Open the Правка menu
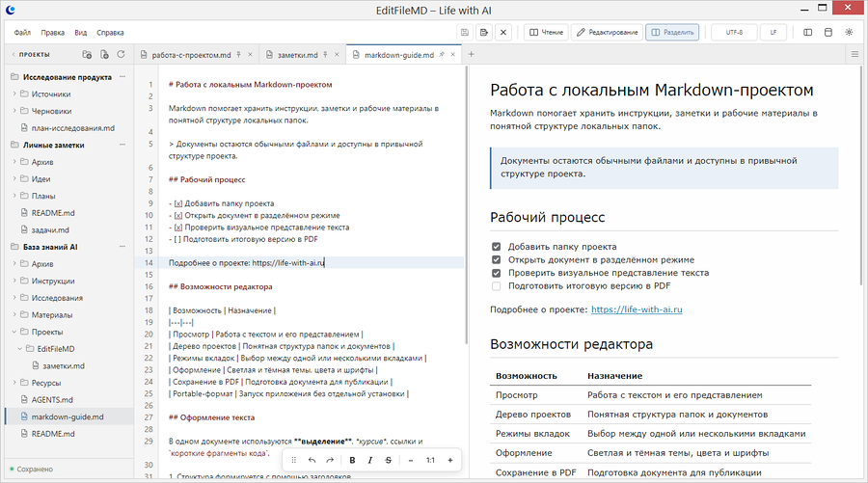The width and height of the screenshot is (868, 483). [53, 33]
